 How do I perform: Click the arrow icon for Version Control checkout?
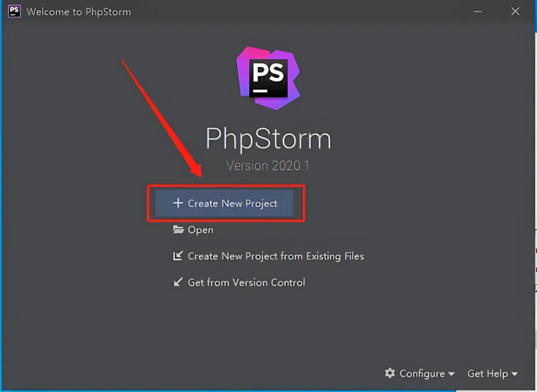[x=178, y=282]
